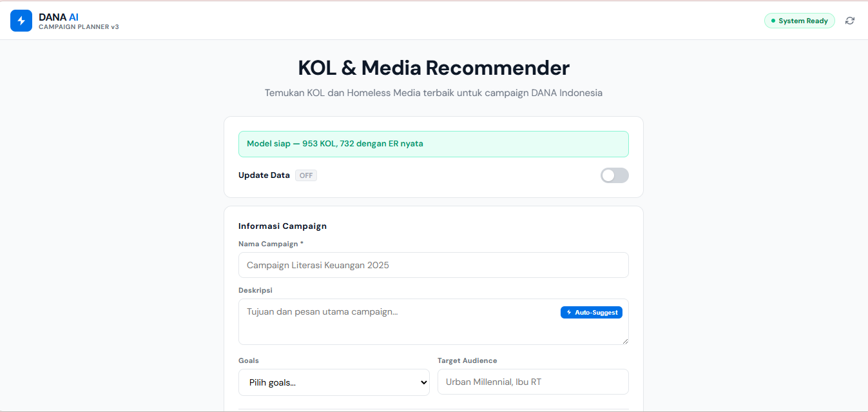Click the refresh icon beside System Ready
The height and width of the screenshot is (412, 868).
click(850, 21)
